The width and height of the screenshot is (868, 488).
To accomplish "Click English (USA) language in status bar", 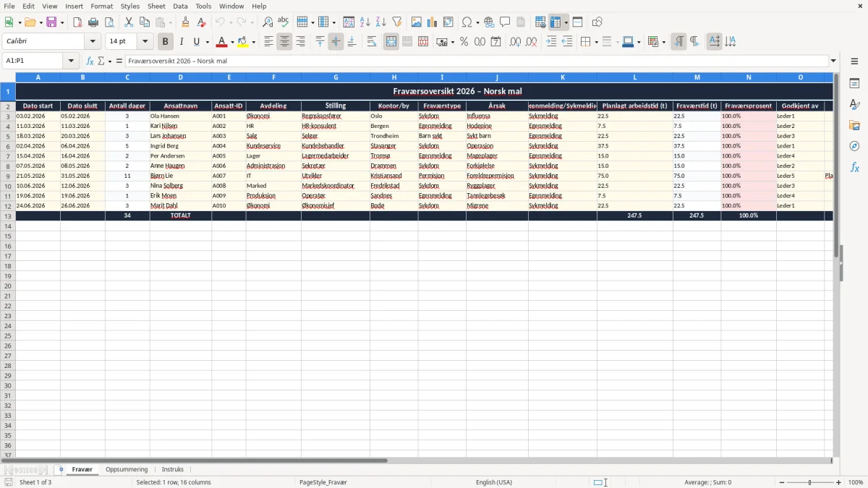I will 494,482.
